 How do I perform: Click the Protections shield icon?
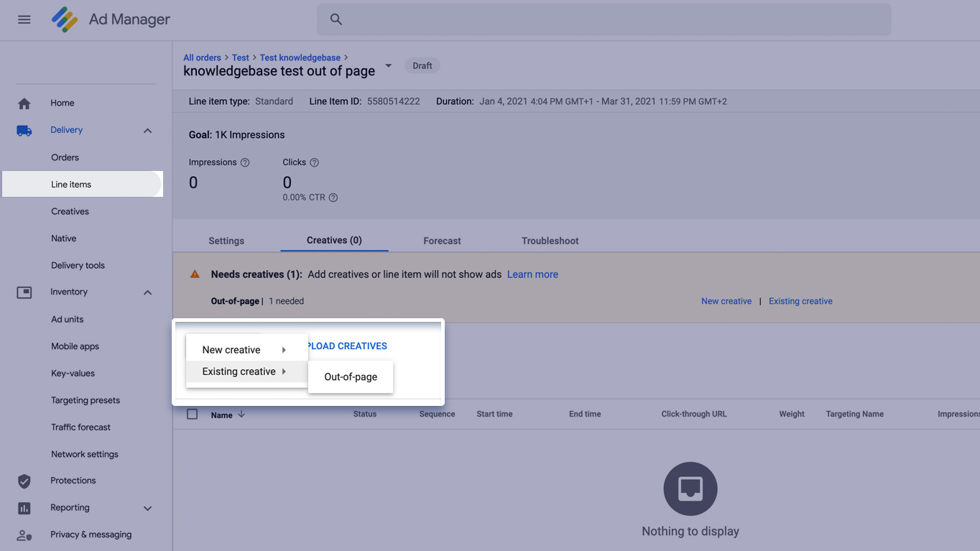(24, 481)
